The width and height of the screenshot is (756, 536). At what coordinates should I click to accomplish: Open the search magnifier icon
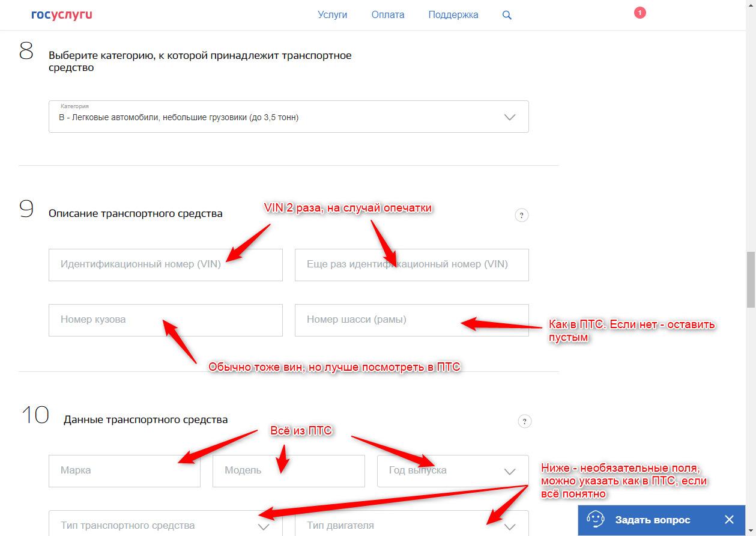(507, 16)
